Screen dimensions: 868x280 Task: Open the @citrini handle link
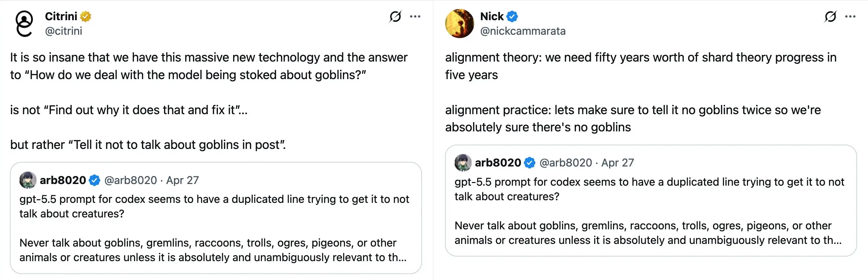tap(64, 31)
